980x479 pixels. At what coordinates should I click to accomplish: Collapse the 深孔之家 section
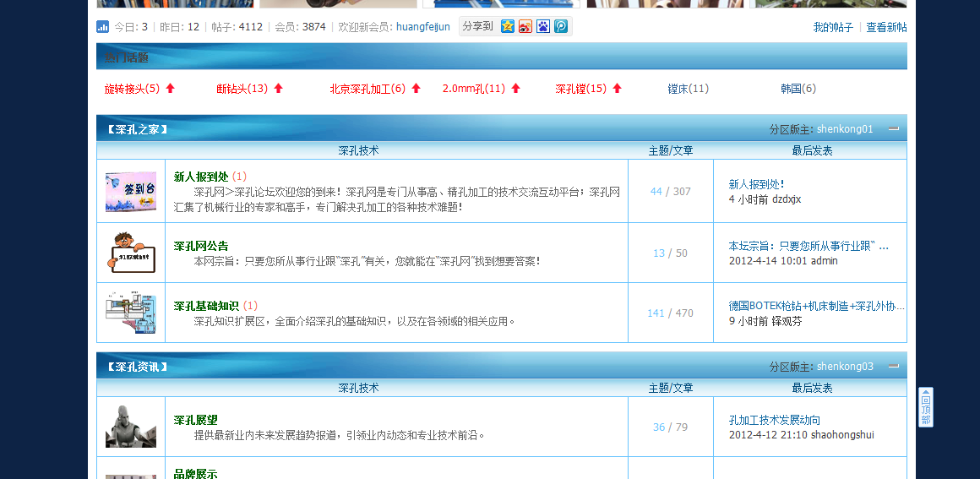point(894,128)
